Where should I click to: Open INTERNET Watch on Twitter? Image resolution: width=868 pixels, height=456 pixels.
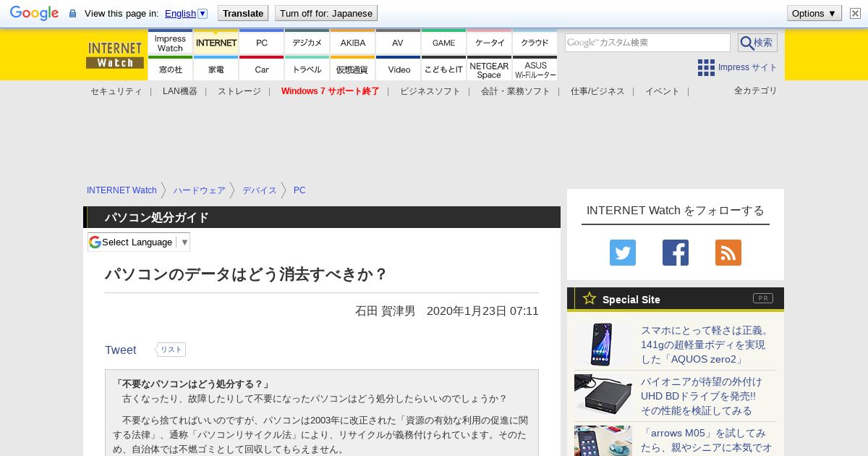[x=623, y=253]
